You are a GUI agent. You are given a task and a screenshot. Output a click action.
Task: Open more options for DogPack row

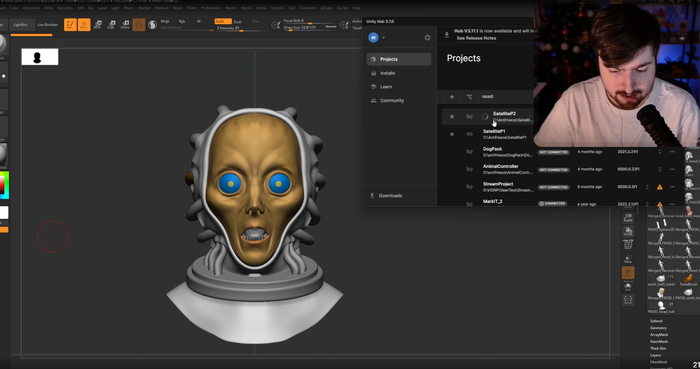click(672, 152)
